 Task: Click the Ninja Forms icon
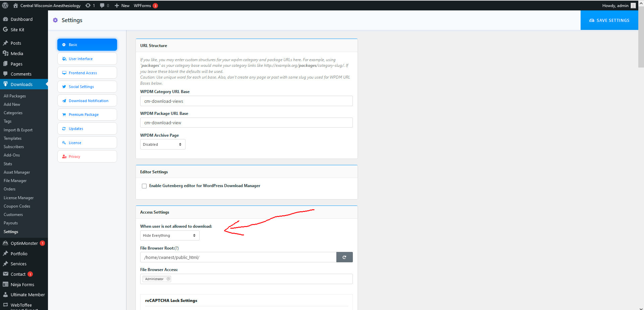click(x=5, y=284)
